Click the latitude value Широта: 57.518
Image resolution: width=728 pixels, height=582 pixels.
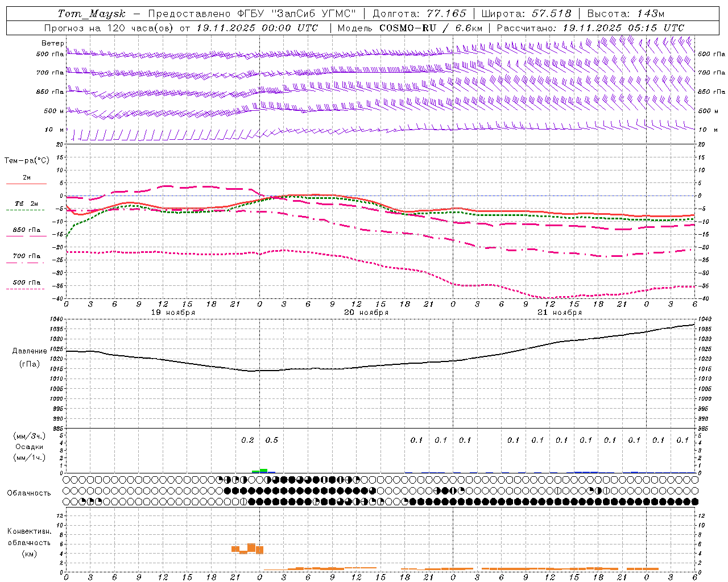click(x=526, y=14)
